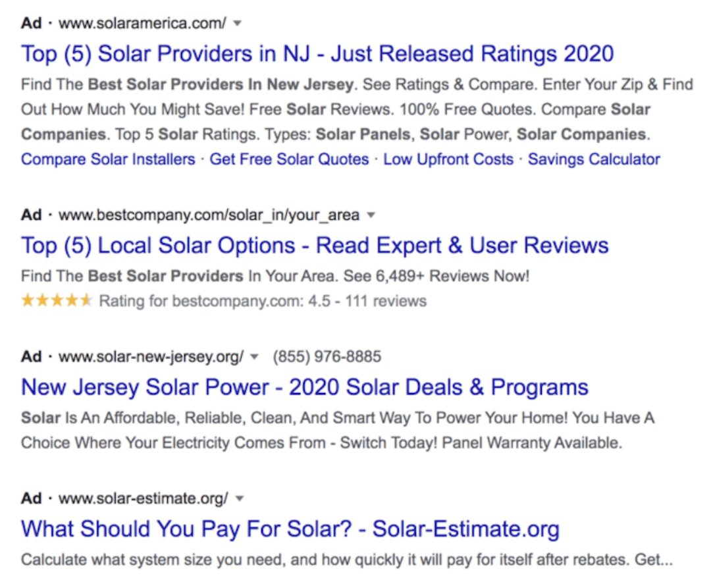Click the arrow beside solar-estimate.org URL
Image resolution: width=711 pixels, height=588 pixels.
(x=240, y=498)
